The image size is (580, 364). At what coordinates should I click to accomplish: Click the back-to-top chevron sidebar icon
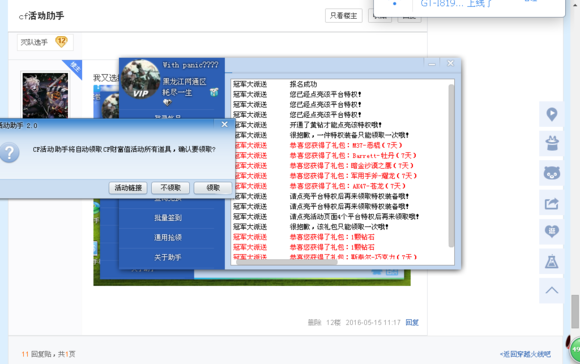(x=552, y=290)
